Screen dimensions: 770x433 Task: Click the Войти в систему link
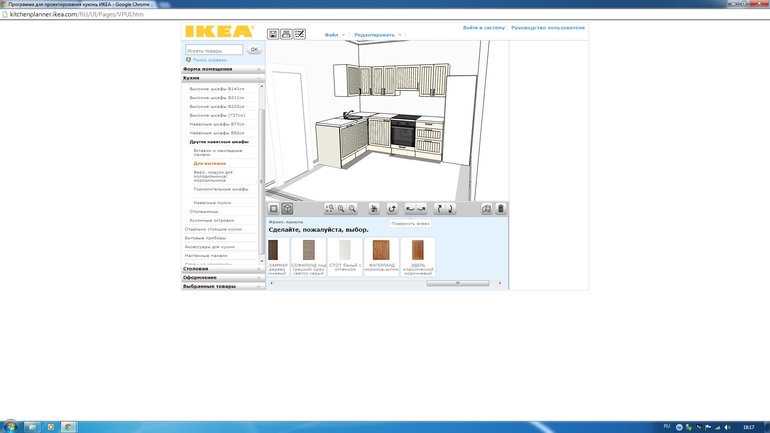483,28
